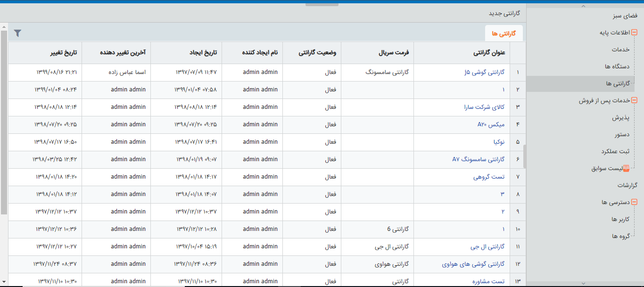Open لیست سوابق menu entry

(607, 168)
